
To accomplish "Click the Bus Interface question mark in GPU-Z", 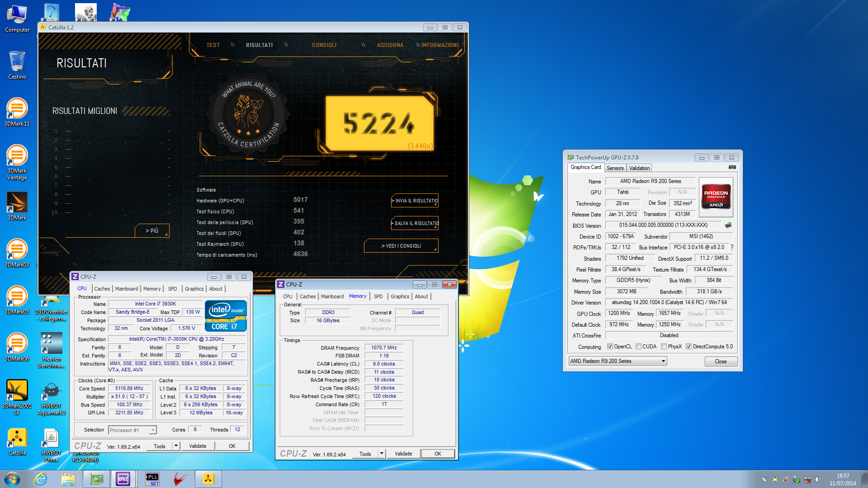I will click(732, 247).
